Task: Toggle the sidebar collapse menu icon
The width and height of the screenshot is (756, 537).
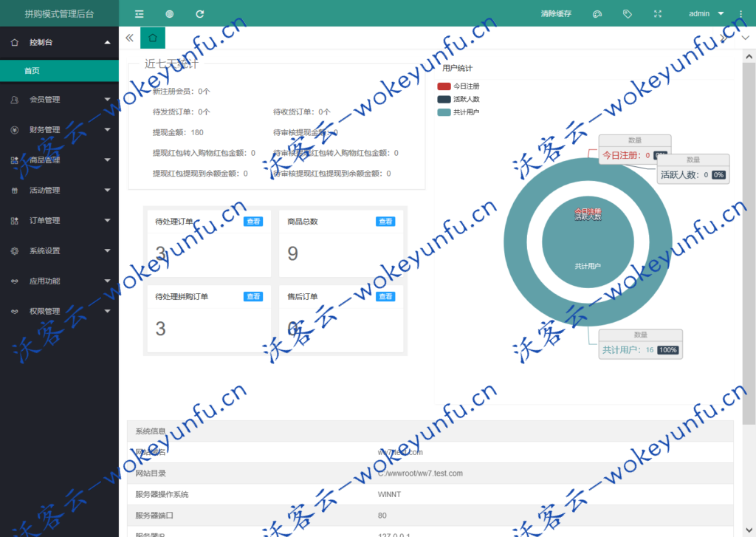Action: [140, 14]
